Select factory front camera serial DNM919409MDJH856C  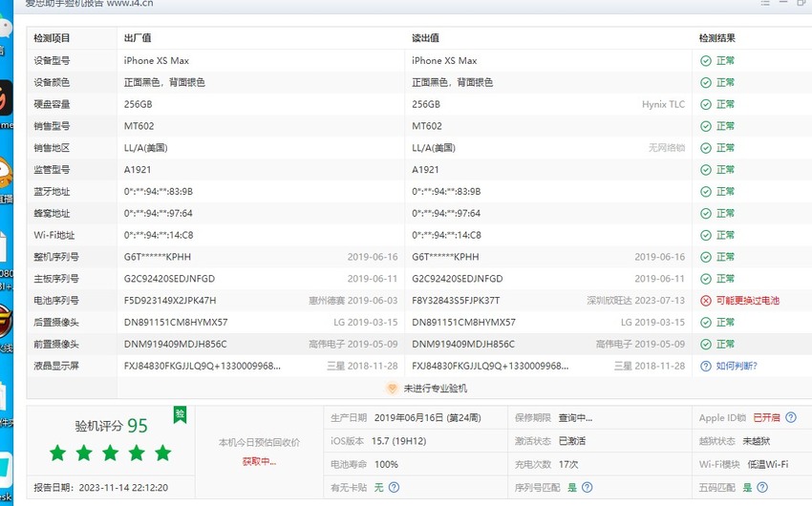click(x=176, y=344)
